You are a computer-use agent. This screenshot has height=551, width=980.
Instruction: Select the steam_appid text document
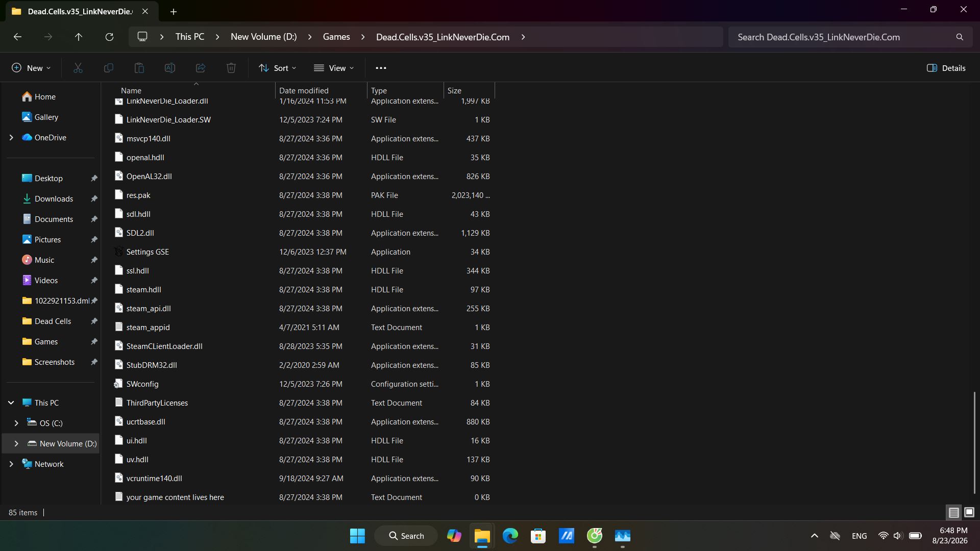pos(302,328)
